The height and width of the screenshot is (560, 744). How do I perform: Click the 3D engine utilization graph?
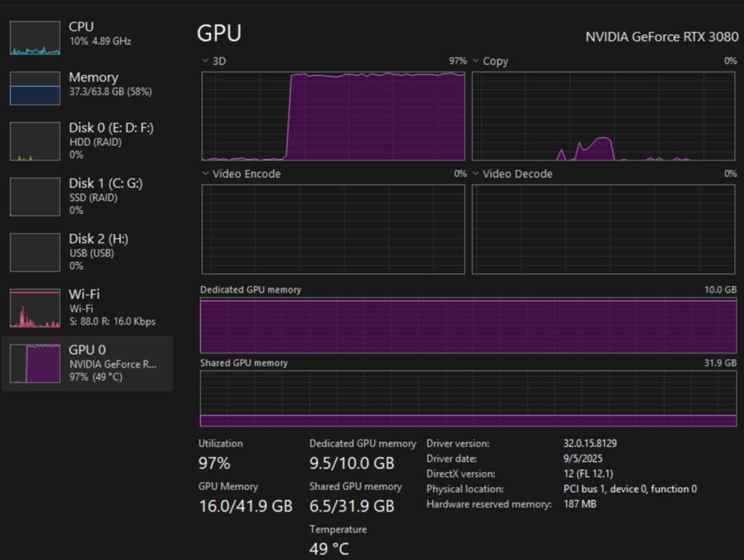click(x=333, y=116)
